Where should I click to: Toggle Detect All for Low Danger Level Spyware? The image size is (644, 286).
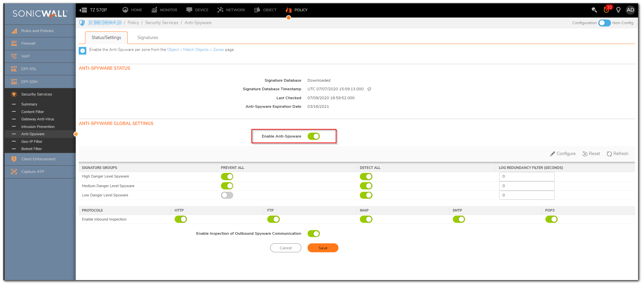(366, 195)
